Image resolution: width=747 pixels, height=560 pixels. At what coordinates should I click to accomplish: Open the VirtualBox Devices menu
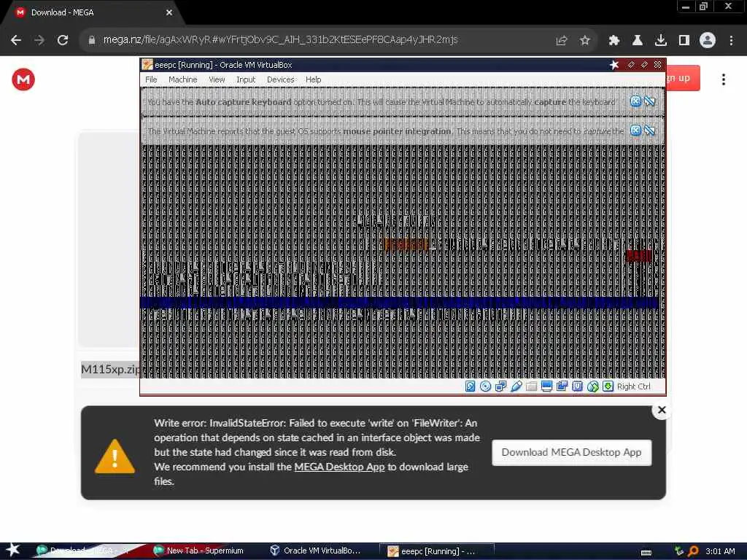pos(281,79)
